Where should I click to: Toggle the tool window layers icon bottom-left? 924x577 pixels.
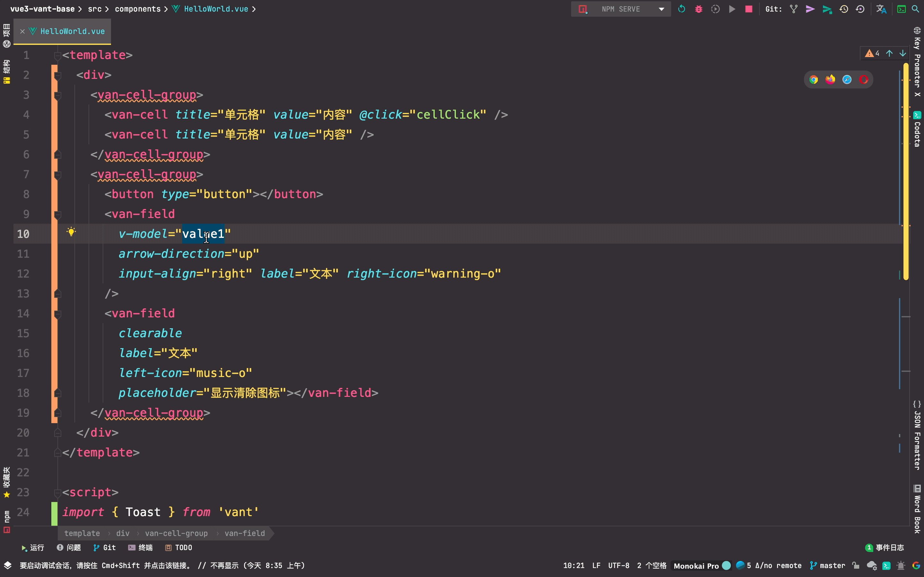click(8, 565)
